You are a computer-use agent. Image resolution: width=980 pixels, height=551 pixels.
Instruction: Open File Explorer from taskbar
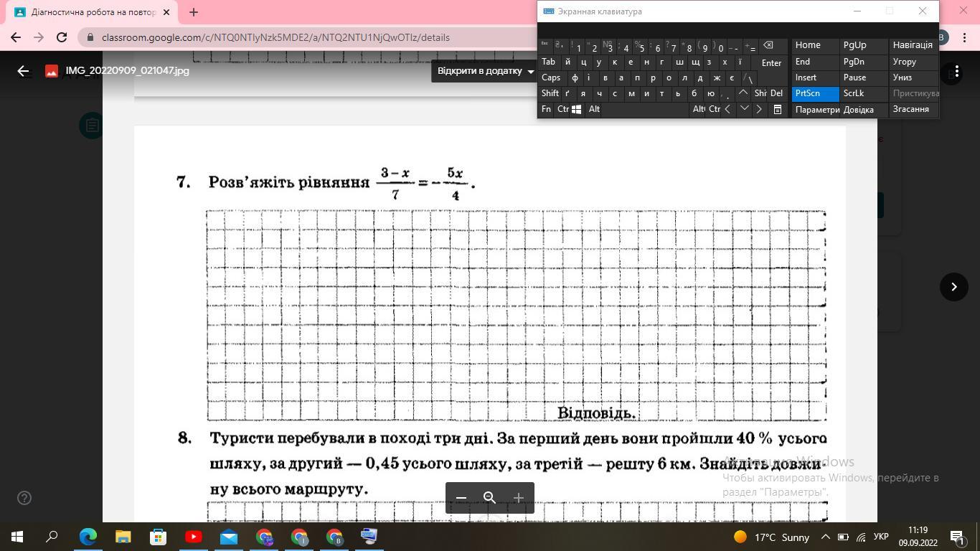click(x=123, y=537)
